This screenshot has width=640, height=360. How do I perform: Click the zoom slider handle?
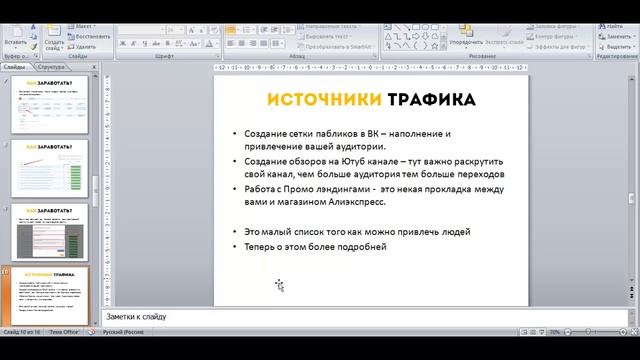click(588, 332)
